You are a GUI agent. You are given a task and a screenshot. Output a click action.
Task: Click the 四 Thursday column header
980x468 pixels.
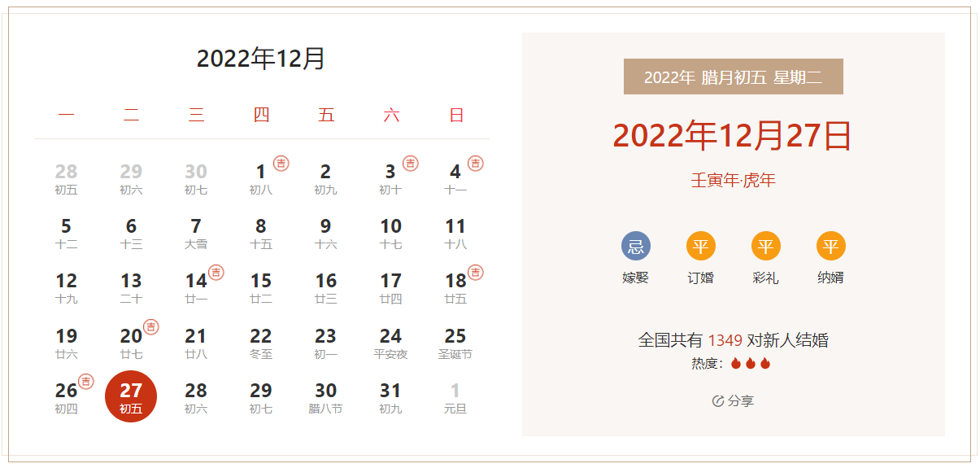click(x=261, y=116)
